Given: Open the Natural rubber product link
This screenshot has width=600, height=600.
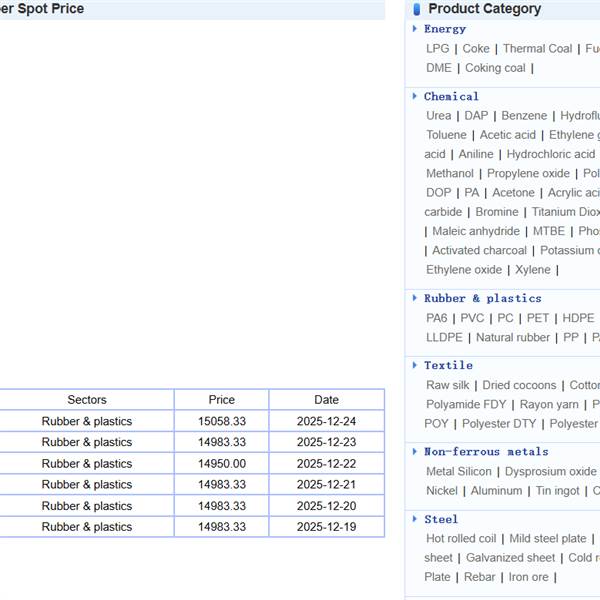Looking at the screenshot, I should (513, 337).
